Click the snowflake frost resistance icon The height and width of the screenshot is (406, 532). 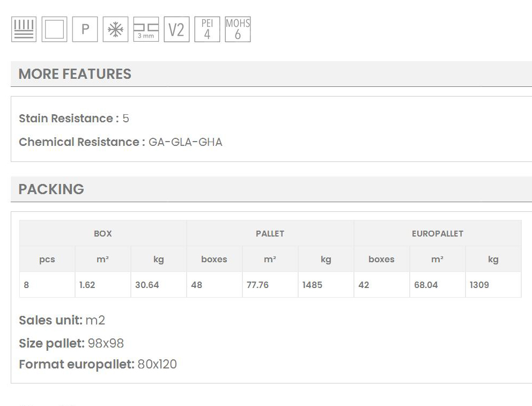(x=115, y=29)
